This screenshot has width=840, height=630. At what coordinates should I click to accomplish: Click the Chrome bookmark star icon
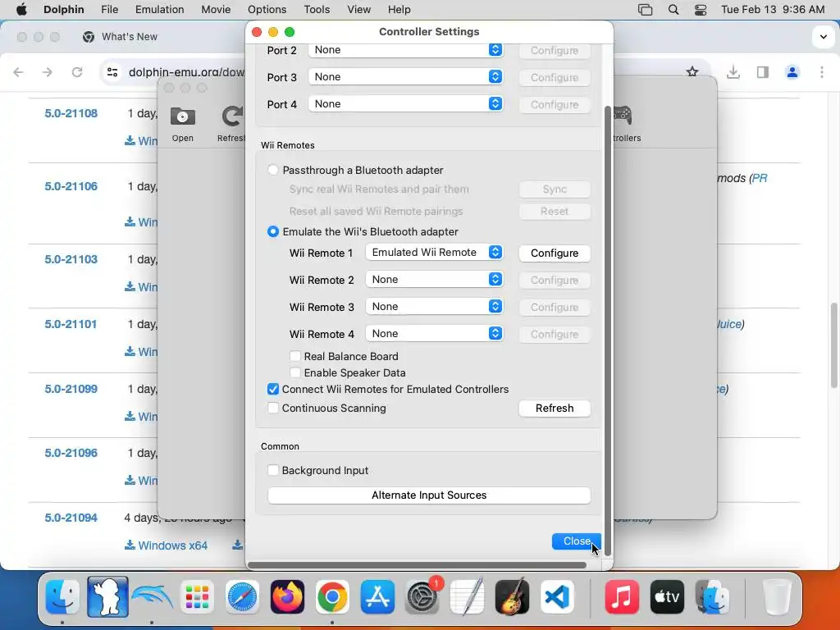point(692,72)
